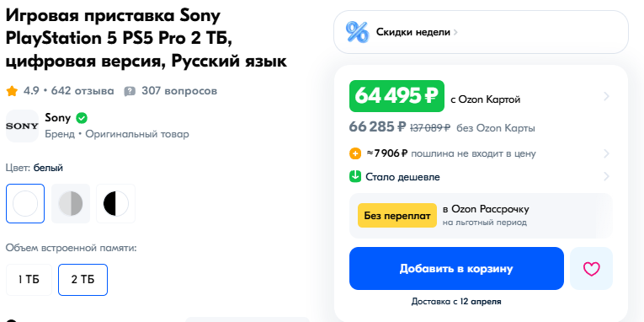644x322 pixels.
Task: Choose the white color swatch
Action: pos(25,203)
